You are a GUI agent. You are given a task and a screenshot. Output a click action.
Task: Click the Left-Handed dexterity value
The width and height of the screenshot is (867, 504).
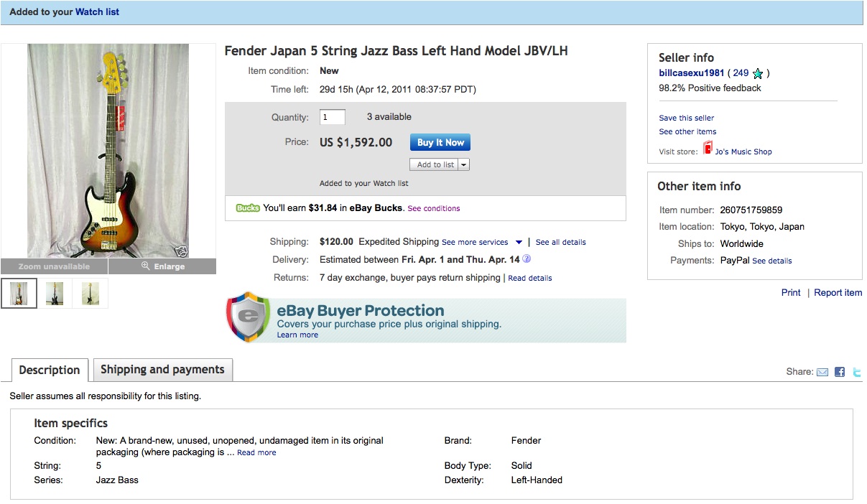(x=537, y=480)
